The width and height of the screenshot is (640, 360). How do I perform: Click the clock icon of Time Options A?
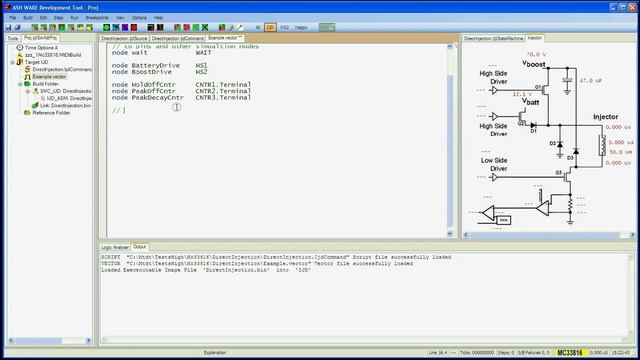pos(19,48)
